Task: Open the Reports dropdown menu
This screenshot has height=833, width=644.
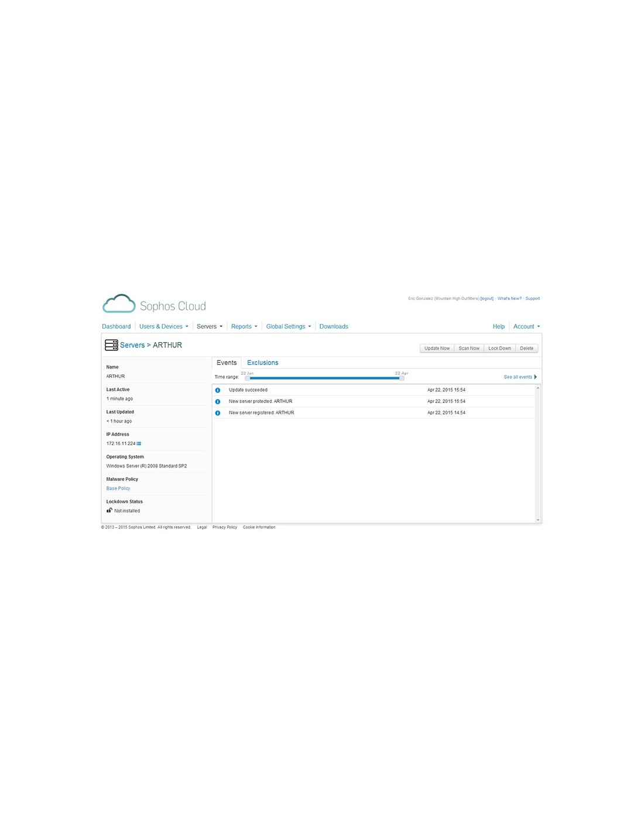Action: 244,326
